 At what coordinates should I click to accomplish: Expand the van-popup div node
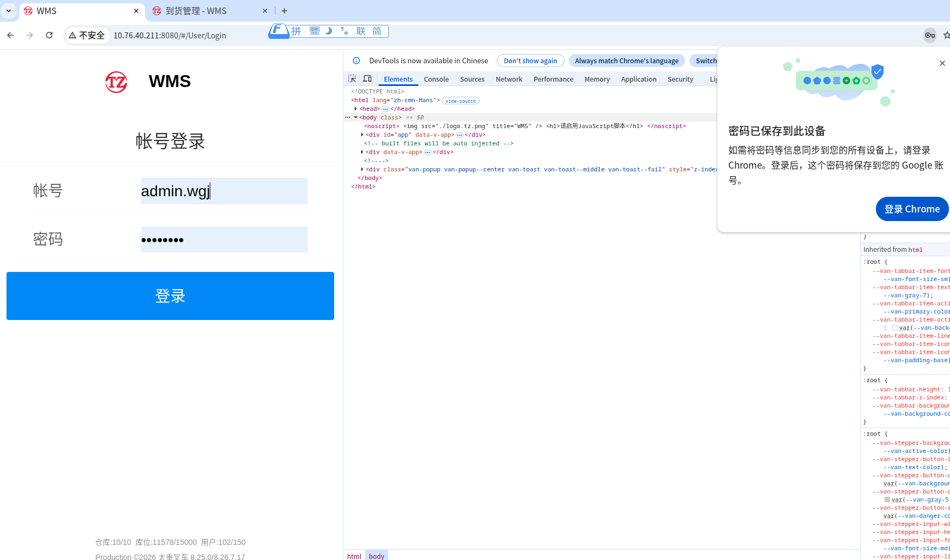tap(362, 169)
